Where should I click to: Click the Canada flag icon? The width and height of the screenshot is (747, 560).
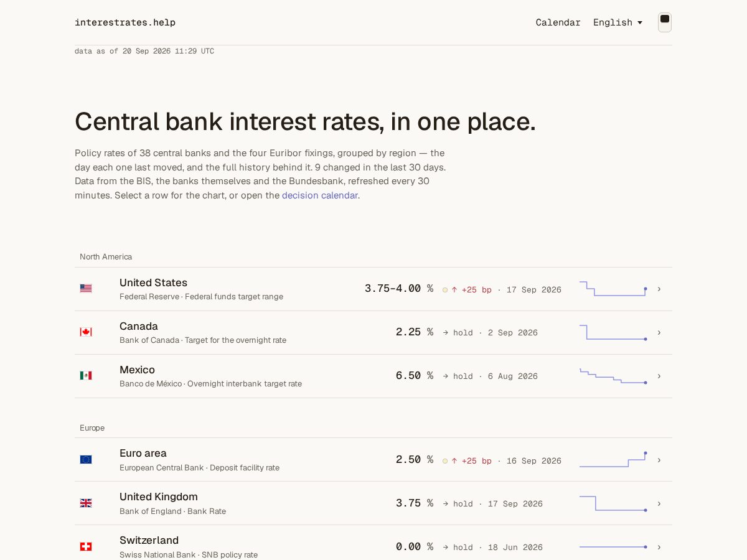[x=86, y=332]
